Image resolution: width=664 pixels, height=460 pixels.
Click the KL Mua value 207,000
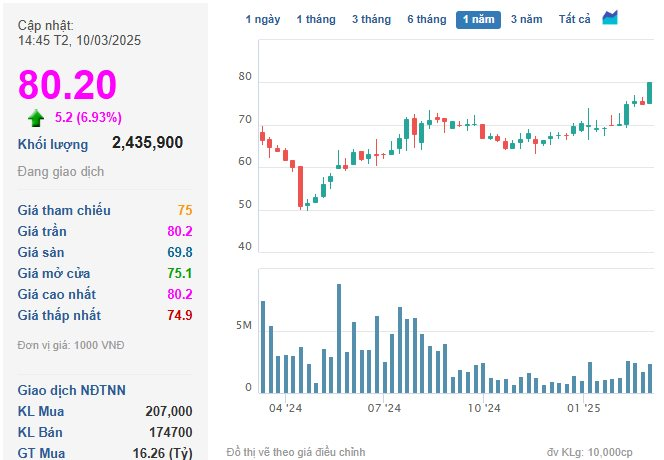click(x=169, y=411)
